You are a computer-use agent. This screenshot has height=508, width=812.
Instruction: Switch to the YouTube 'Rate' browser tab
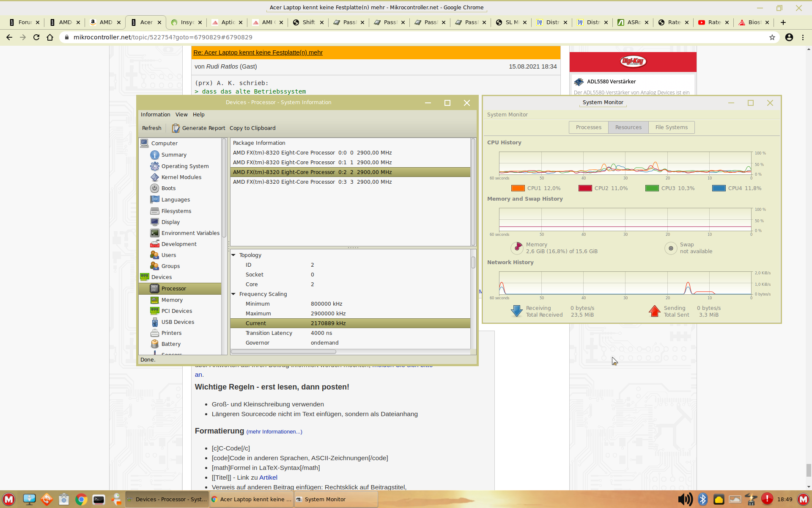point(713,22)
